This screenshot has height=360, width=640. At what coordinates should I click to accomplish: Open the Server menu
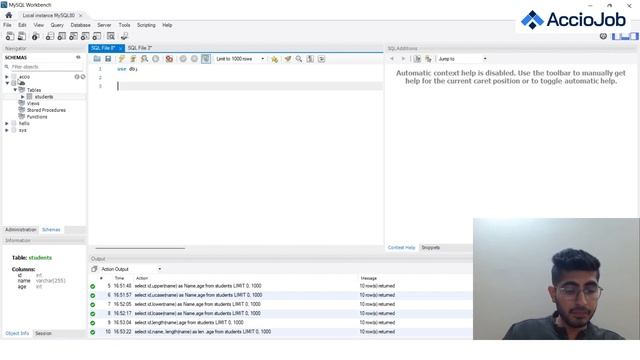point(104,25)
